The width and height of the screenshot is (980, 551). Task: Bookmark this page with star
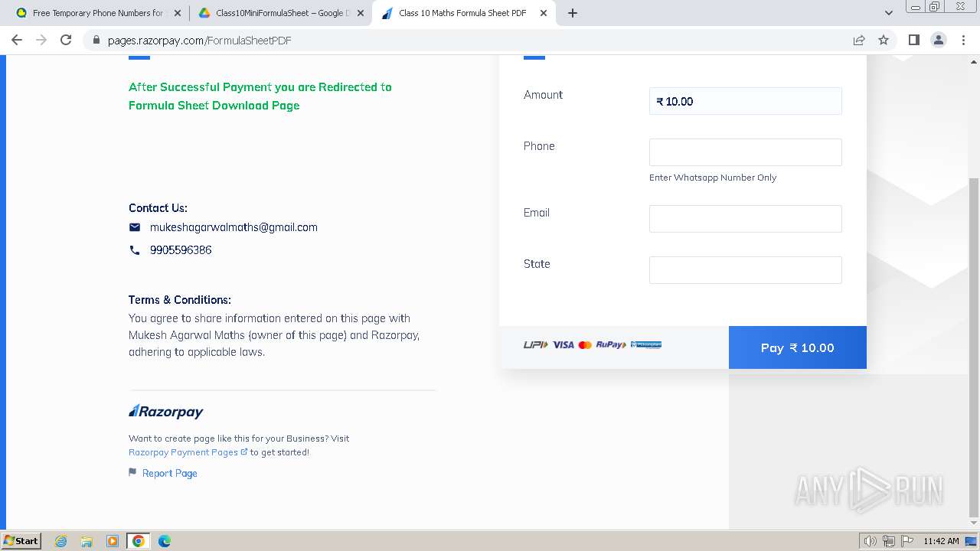tap(884, 41)
